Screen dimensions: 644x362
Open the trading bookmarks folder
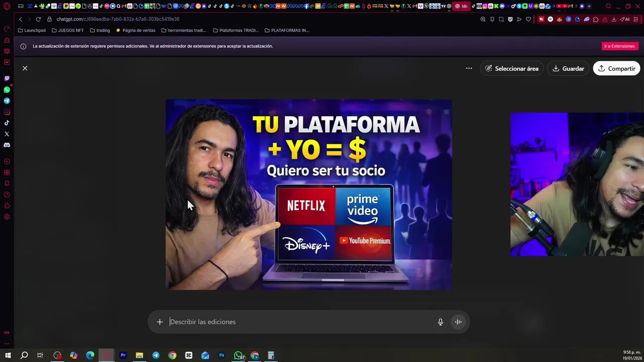pyautogui.click(x=100, y=30)
